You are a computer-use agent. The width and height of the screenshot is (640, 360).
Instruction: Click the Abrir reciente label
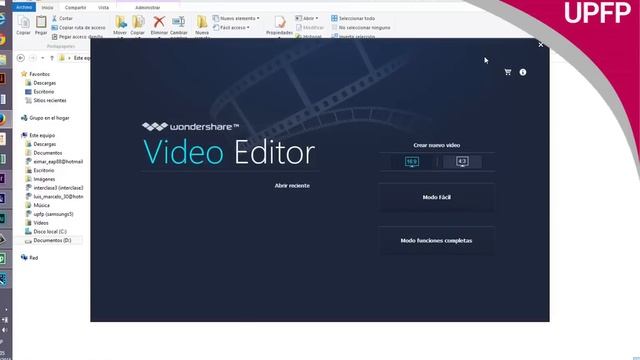point(292,186)
